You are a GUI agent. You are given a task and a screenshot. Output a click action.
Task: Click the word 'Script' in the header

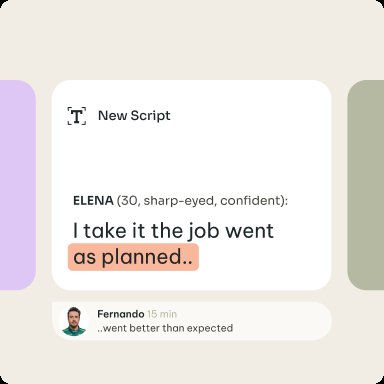coord(150,116)
